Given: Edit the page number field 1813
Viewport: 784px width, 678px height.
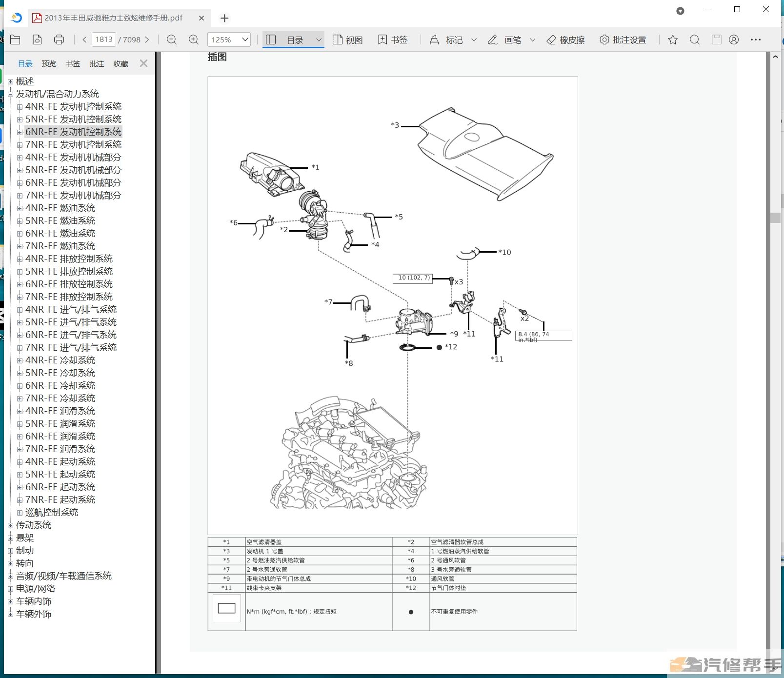Looking at the screenshot, I should pos(103,40).
